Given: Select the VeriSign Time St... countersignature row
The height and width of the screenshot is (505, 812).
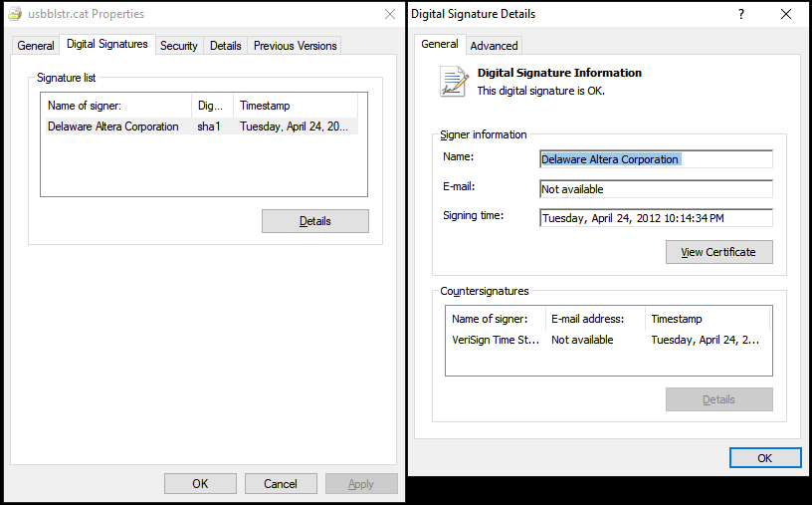Looking at the screenshot, I should (496, 340).
